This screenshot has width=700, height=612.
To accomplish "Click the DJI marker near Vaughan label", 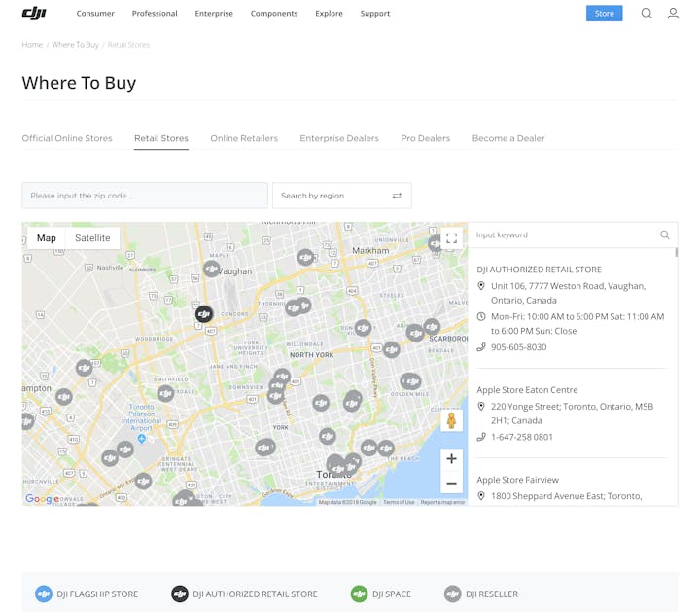I will (x=212, y=269).
